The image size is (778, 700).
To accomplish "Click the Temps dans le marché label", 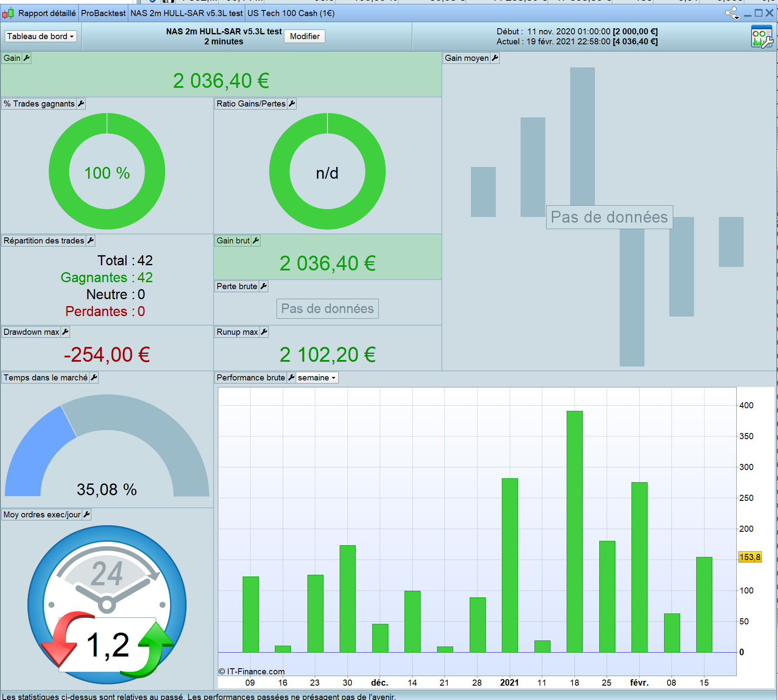I will tap(46, 377).
